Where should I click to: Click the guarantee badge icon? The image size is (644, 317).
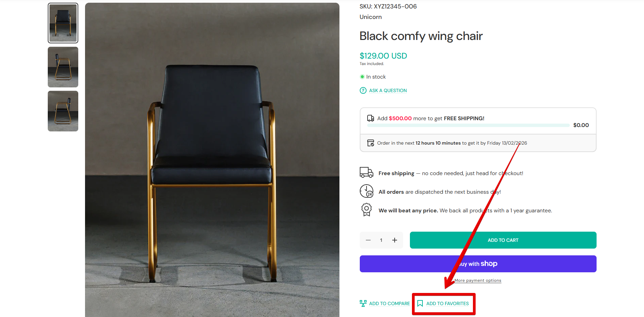(366, 210)
